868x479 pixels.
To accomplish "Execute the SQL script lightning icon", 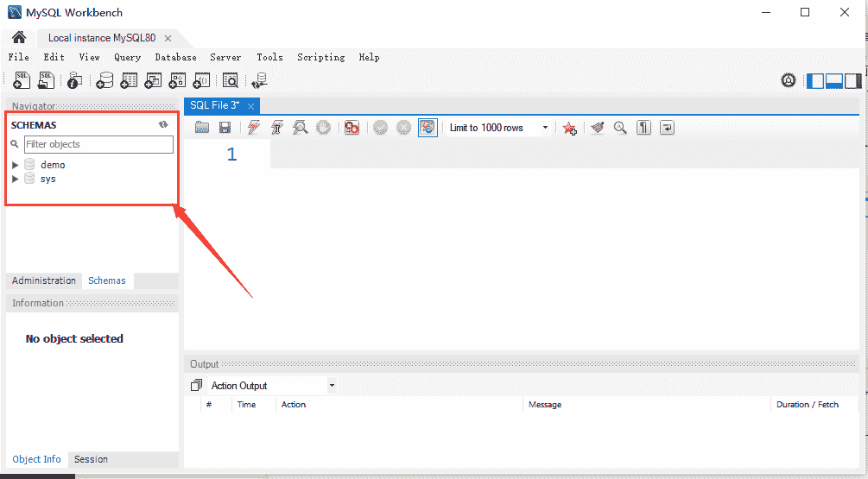I will 254,128.
